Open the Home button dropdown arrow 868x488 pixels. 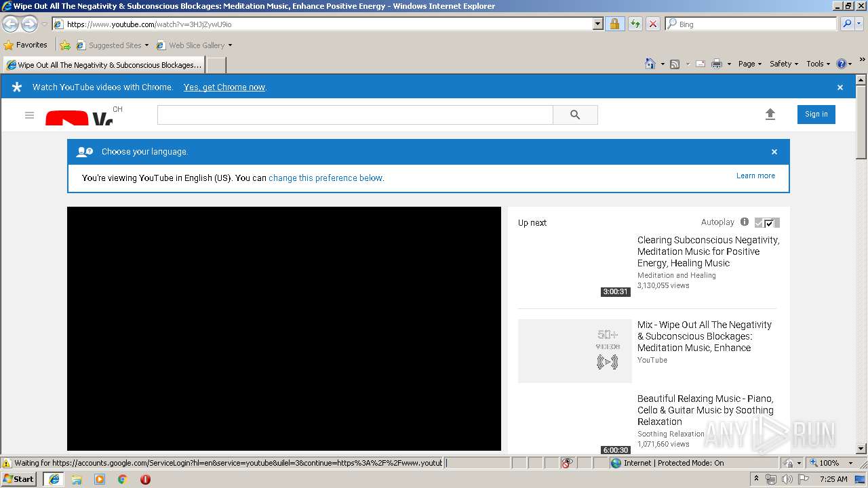(663, 64)
